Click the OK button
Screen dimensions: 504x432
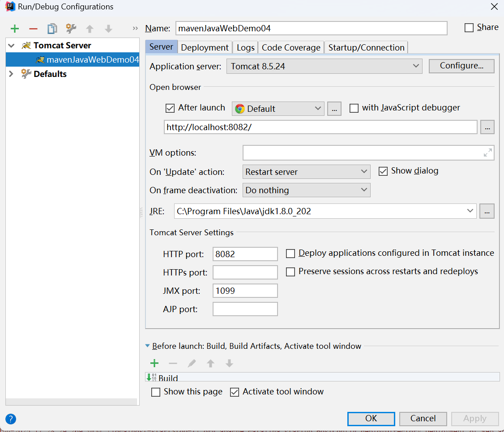click(x=371, y=419)
